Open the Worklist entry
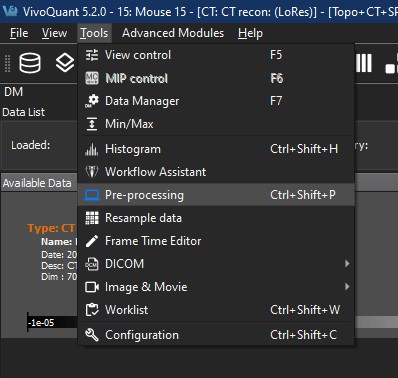398x378 pixels. 216,310
